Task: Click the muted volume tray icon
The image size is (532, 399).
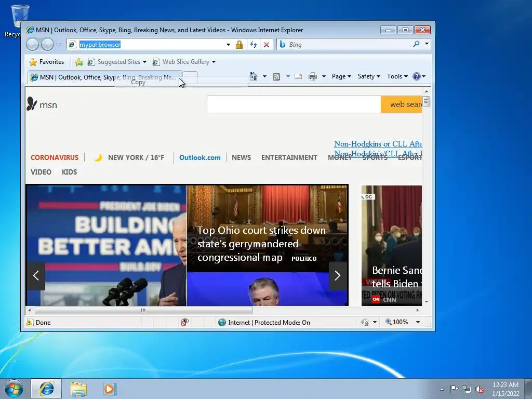Action: (480, 389)
